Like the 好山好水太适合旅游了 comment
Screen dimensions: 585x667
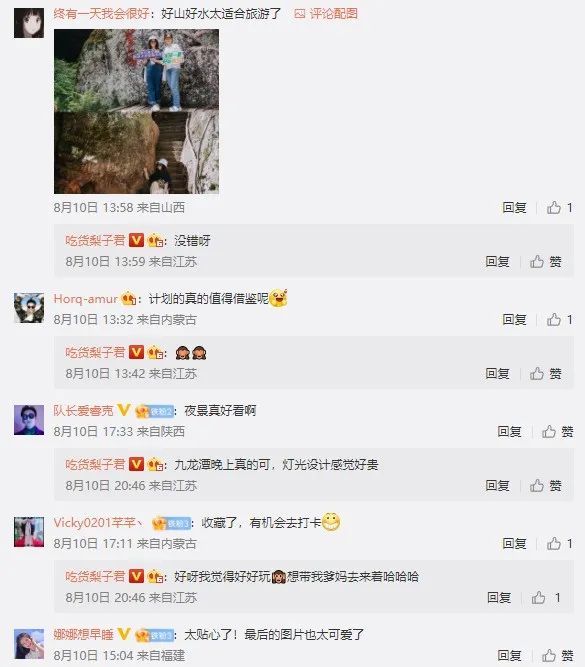(559, 208)
